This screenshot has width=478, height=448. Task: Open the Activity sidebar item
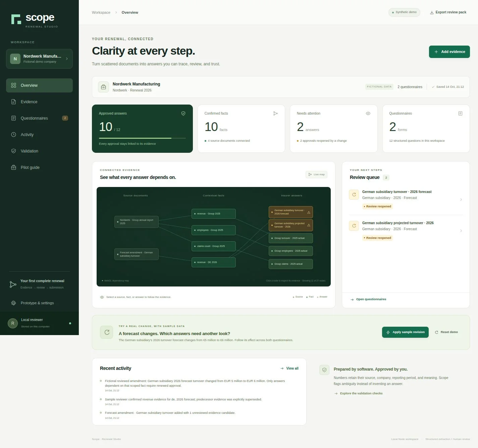(39, 135)
